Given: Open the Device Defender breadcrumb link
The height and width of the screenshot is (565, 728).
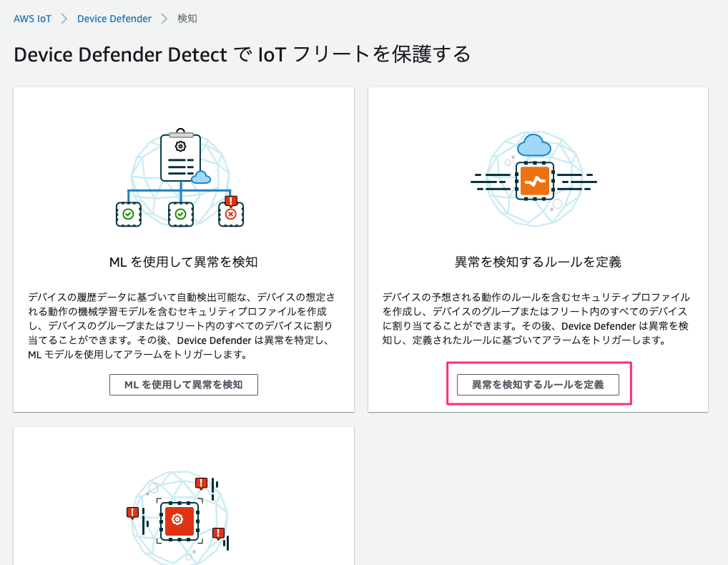Looking at the screenshot, I should pyautogui.click(x=114, y=18).
